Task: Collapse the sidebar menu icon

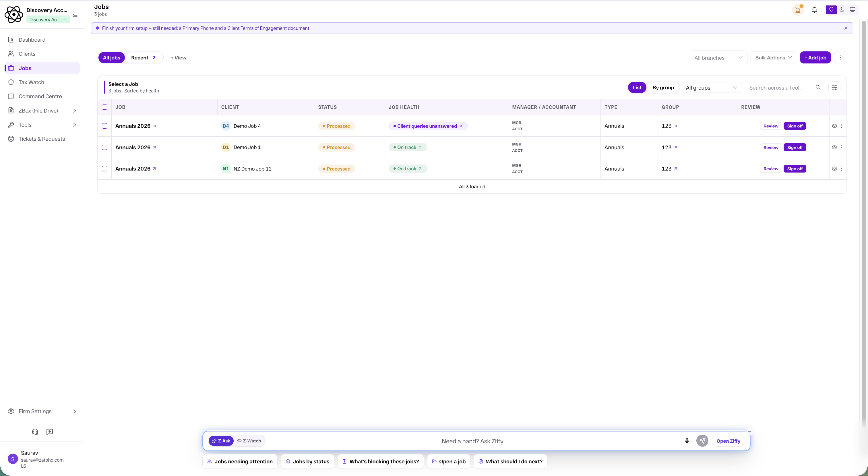Action: coord(75,15)
